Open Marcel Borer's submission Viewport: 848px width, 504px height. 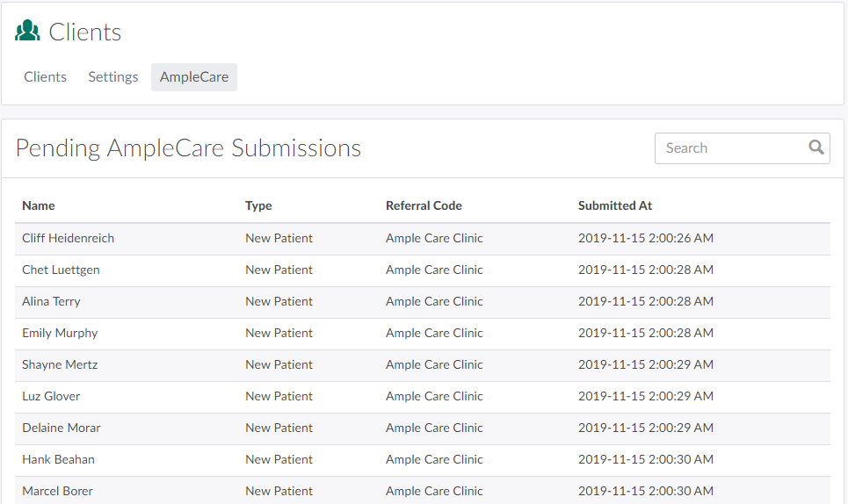[57, 491]
